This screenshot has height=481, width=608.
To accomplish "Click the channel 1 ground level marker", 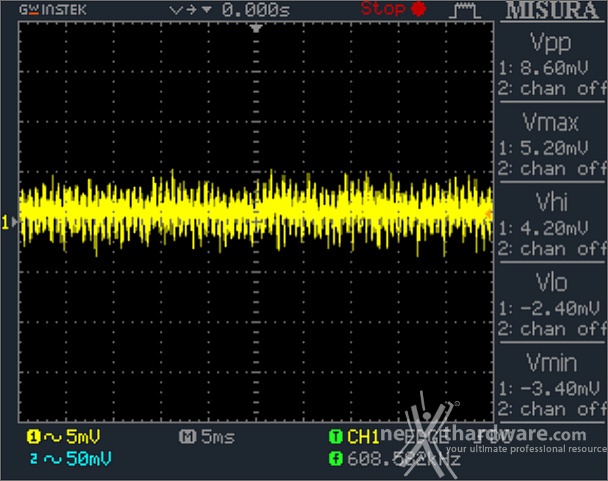I will click(x=10, y=222).
